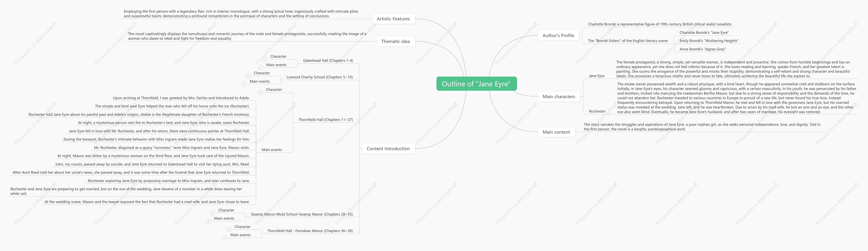Select Main events node under Thornfield Hall (11~27)

[272, 150]
